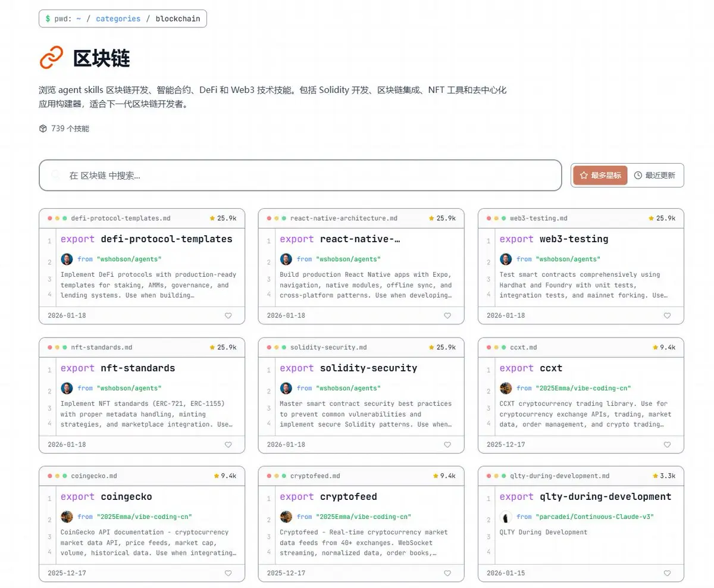
Task: Click the solidity-security.md file name
Action: [x=328, y=347]
